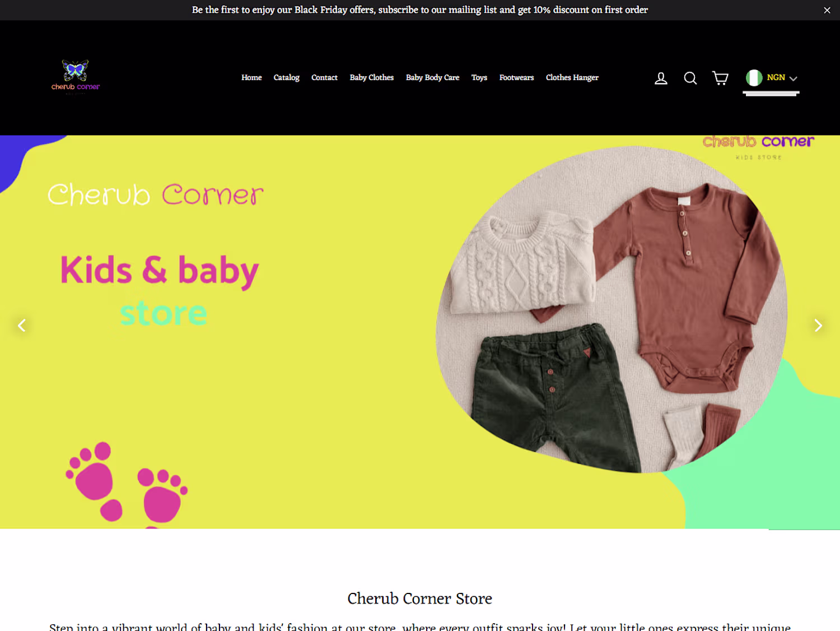Browse the Baby Clothes category
840x631 pixels.
(x=372, y=78)
